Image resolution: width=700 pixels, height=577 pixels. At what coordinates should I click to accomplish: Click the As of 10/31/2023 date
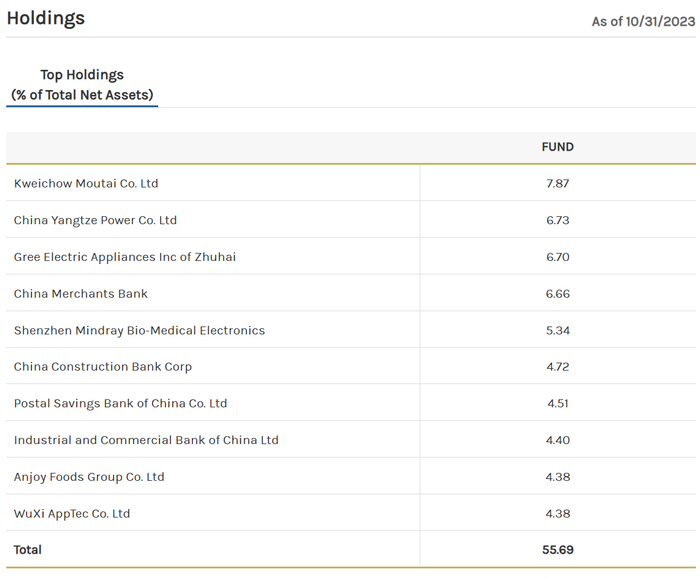(643, 21)
